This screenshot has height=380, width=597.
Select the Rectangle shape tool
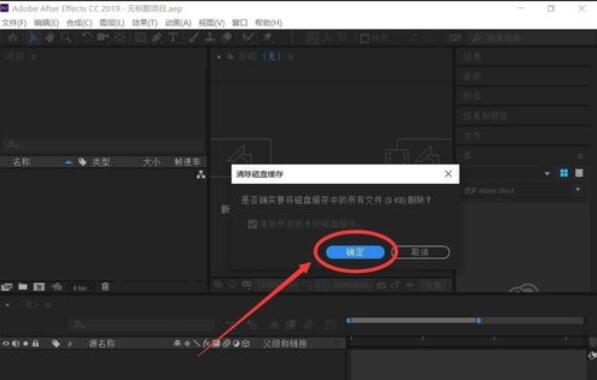140,38
